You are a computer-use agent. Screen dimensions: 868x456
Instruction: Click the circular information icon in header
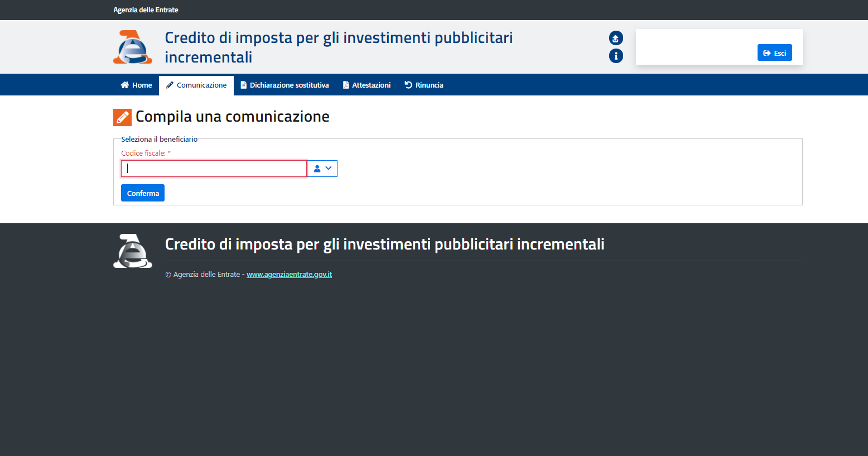click(616, 56)
